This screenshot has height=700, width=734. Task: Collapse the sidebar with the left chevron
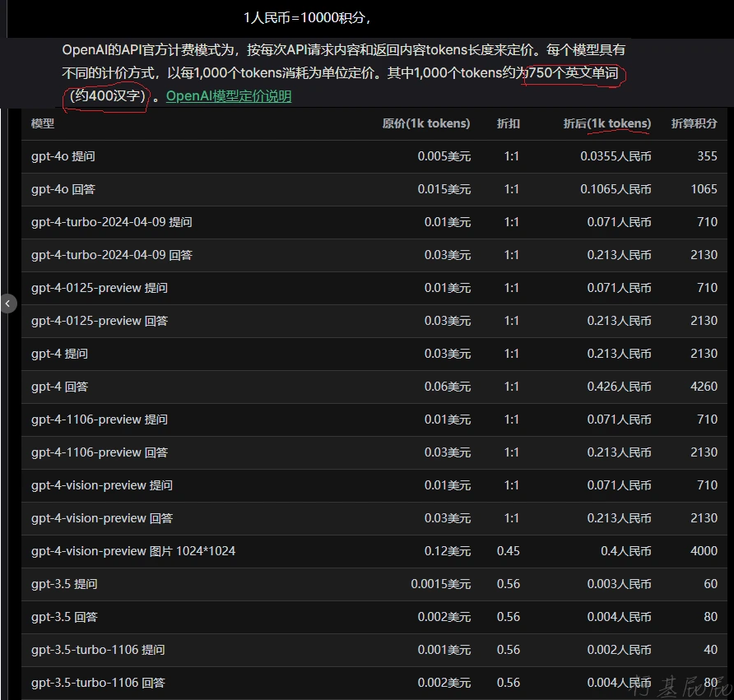(8, 304)
